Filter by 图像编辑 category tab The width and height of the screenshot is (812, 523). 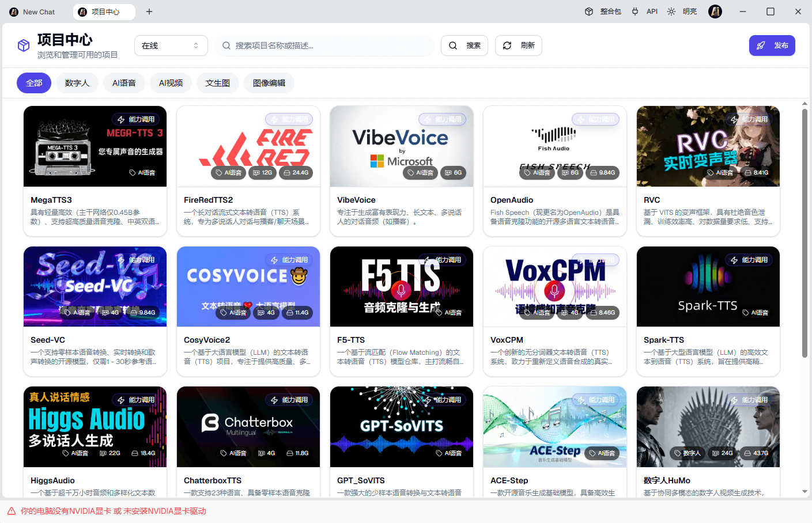click(x=269, y=83)
